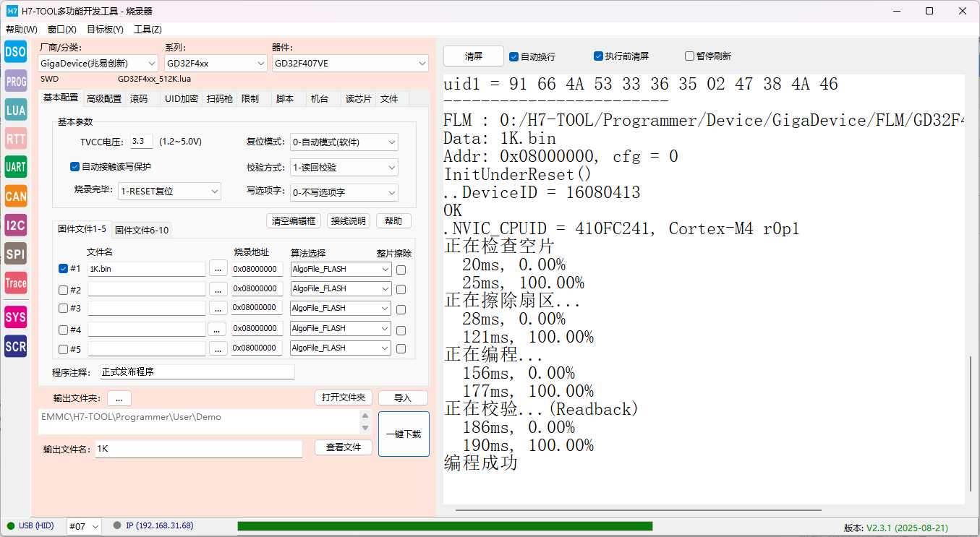This screenshot has width=980, height=537.
Task: Open the RTT viewer sidebar icon
Action: (x=15, y=139)
